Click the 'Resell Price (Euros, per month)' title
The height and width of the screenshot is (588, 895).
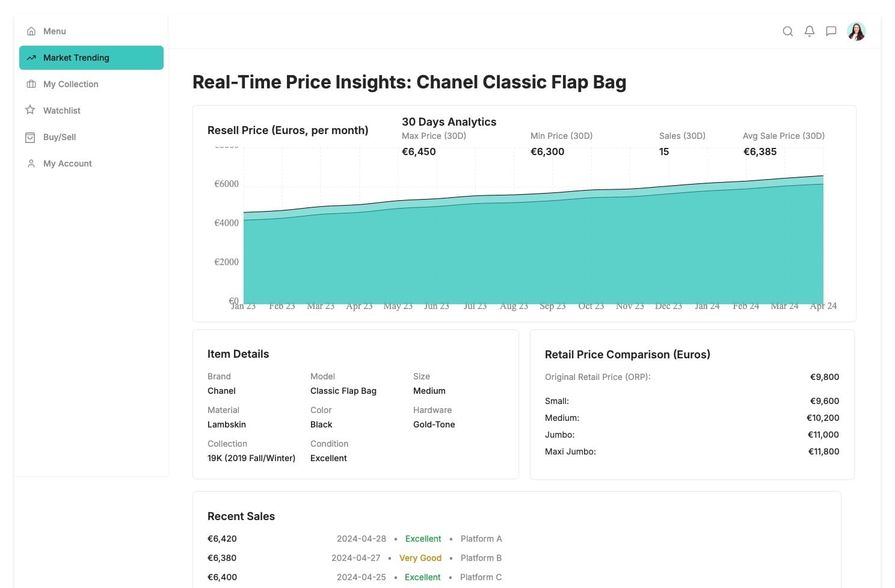pyautogui.click(x=288, y=130)
